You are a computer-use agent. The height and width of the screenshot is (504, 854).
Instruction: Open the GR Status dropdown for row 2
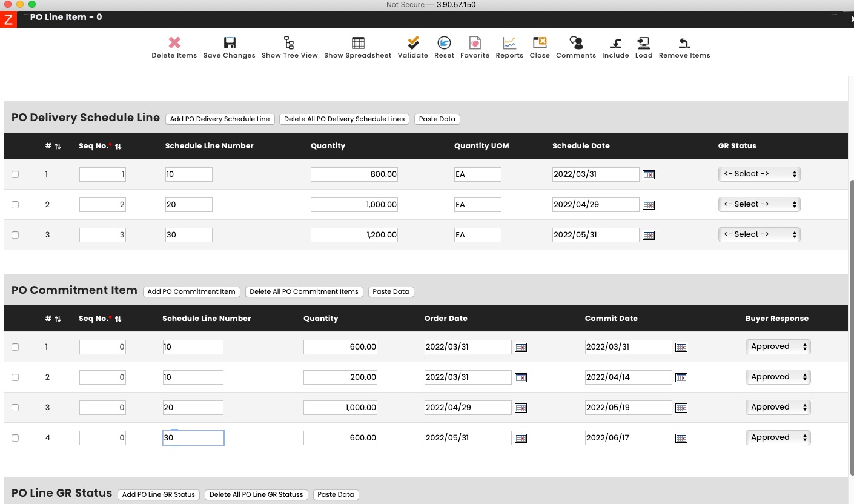click(759, 204)
